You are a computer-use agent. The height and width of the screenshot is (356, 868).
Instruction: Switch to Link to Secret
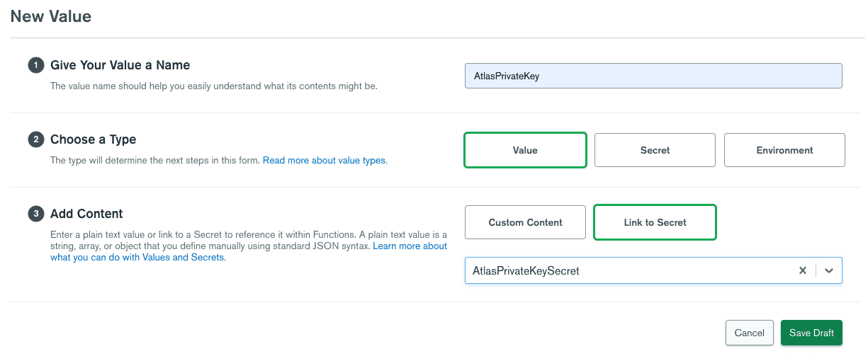(655, 222)
